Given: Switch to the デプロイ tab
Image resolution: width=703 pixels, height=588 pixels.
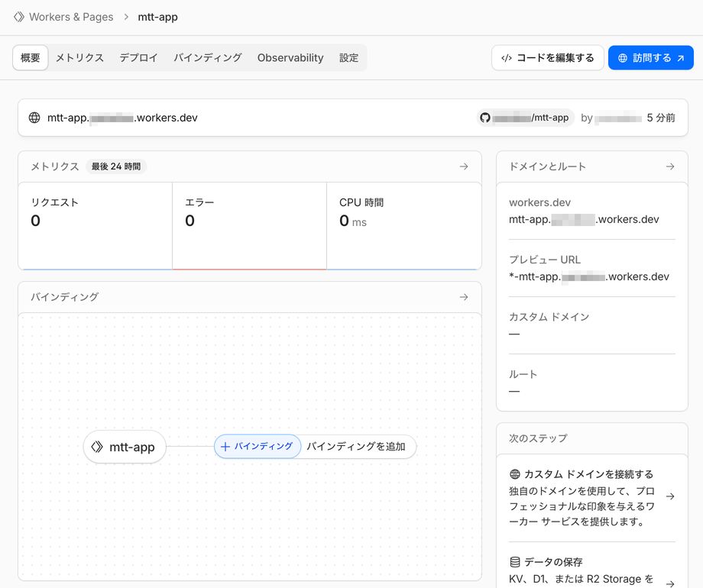Looking at the screenshot, I should click(x=138, y=58).
